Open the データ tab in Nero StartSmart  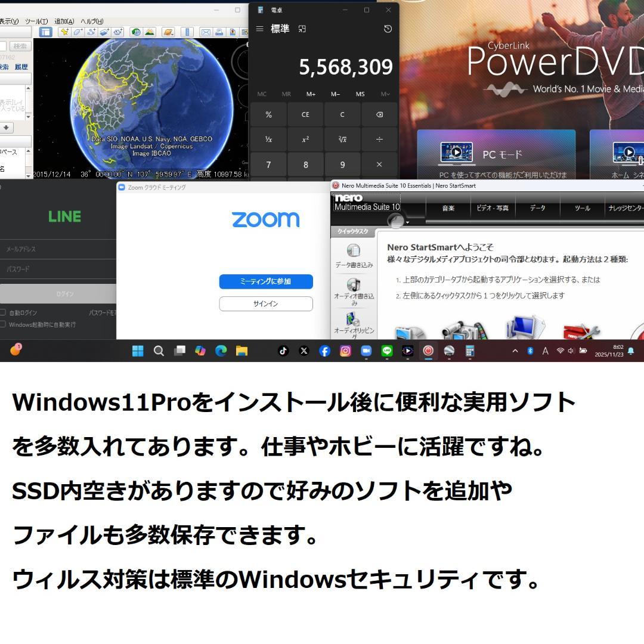[537, 208]
